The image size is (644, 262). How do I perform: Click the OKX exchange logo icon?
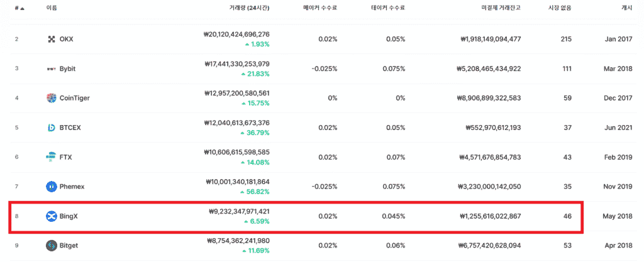click(x=52, y=39)
